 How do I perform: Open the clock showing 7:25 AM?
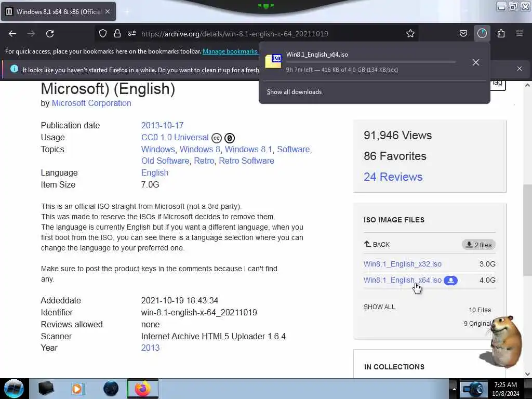click(506, 389)
